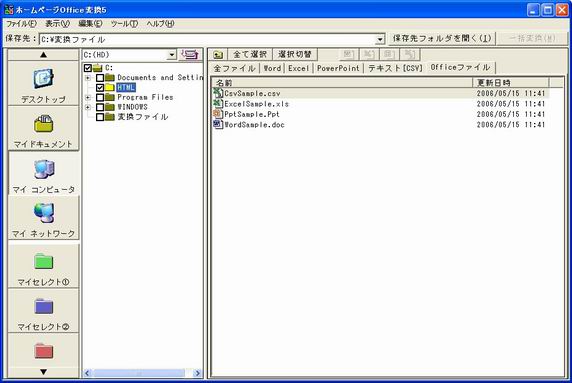
Task: Select the CsvSample.csv file name
Action: pyautogui.click(x=252, y=93)
